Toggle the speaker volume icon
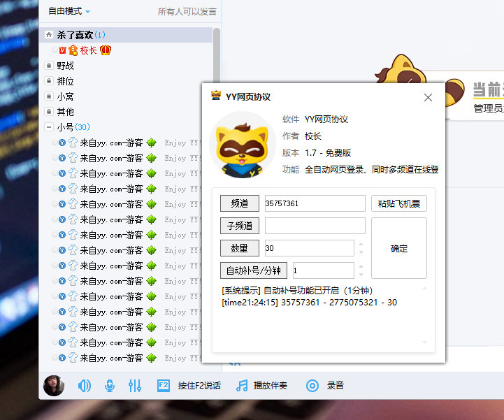Viewport: 504px width, 420px height. [84, 386]
